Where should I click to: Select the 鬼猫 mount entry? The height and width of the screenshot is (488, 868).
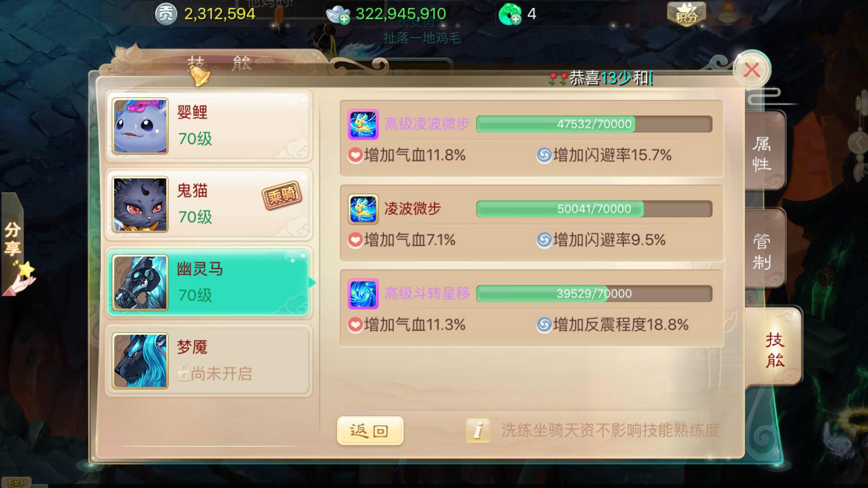click(x=209, y=204)
